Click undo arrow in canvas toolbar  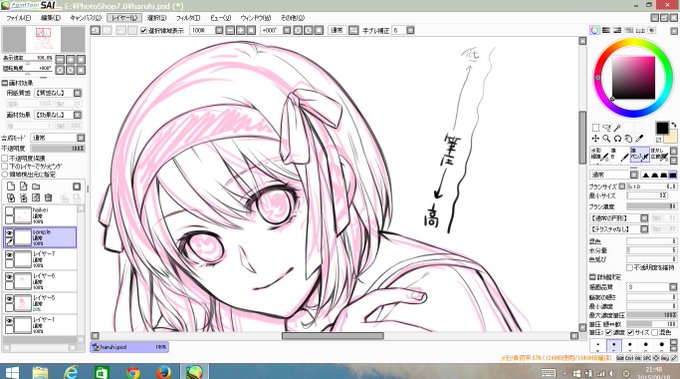(x=95, y=30)
